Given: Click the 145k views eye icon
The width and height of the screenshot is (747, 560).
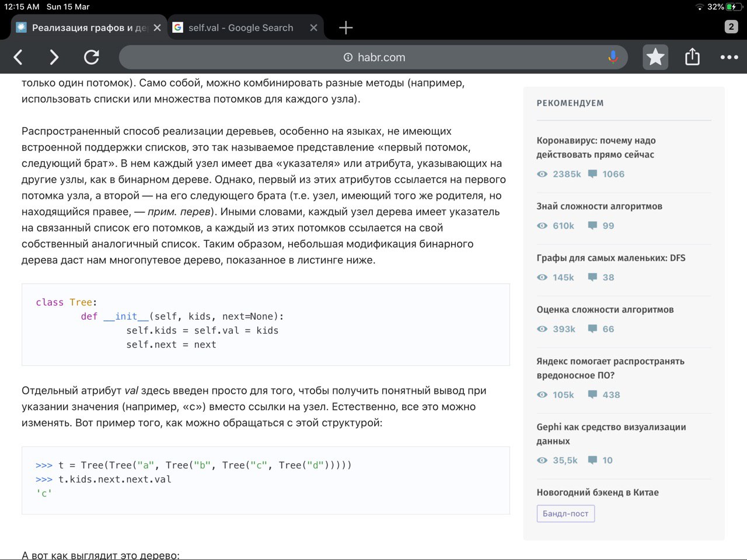Looking at the screenshot, I should tap(542, 278).
